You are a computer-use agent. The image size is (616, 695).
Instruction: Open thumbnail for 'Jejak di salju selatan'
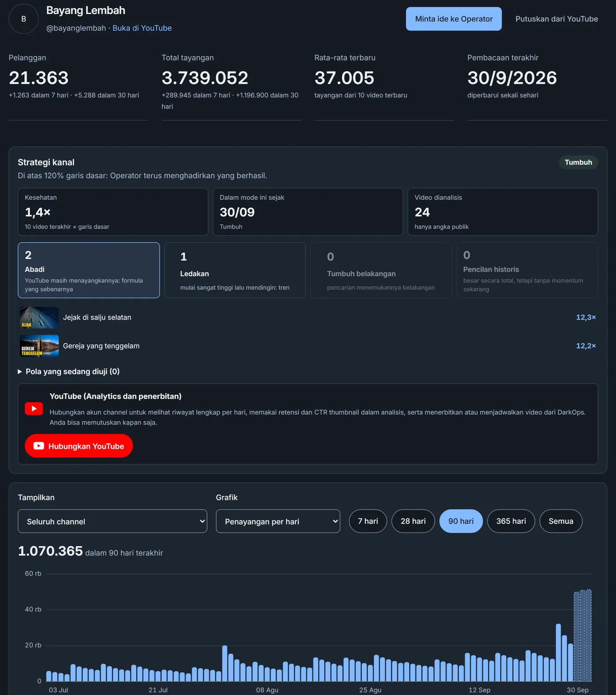39,318
